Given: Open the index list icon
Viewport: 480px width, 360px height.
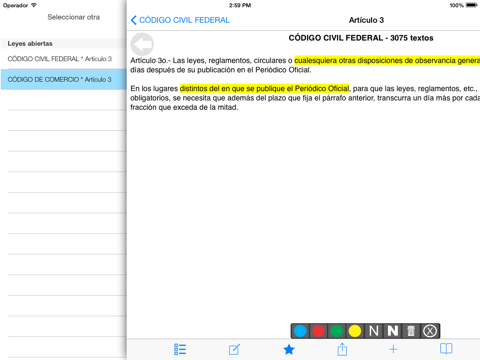Looking at the screenshot, I should coord(180,349).
